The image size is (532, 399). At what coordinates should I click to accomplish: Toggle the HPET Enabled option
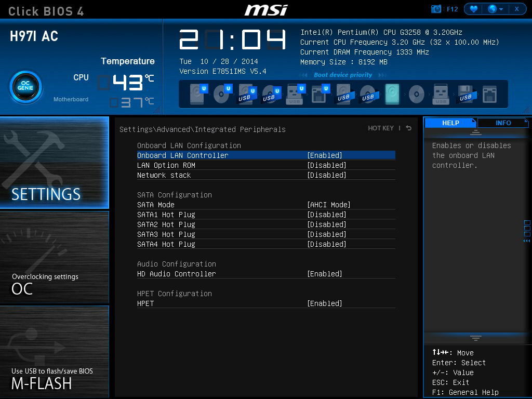tap(325, 303)
